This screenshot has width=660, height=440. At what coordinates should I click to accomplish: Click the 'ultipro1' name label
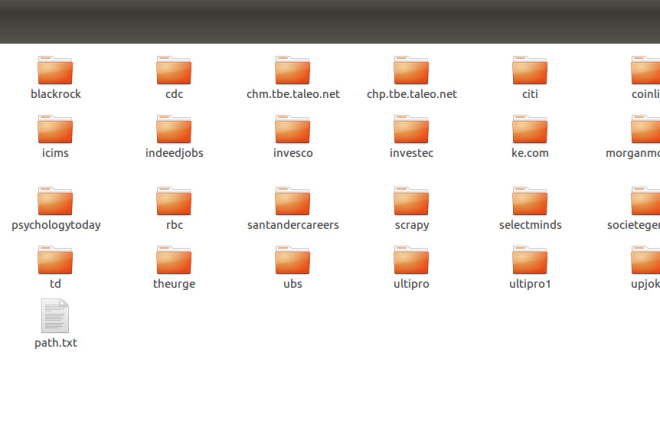[530, 284]
